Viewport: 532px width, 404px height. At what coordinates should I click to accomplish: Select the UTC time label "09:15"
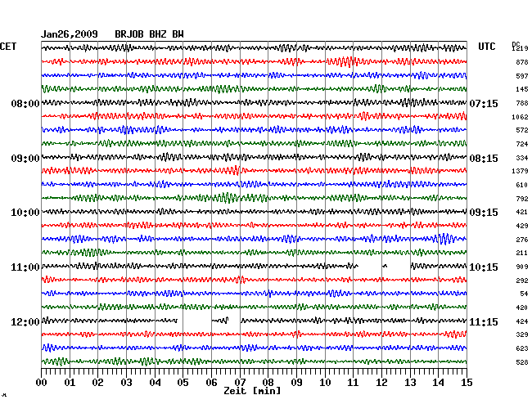pos(484,213)
